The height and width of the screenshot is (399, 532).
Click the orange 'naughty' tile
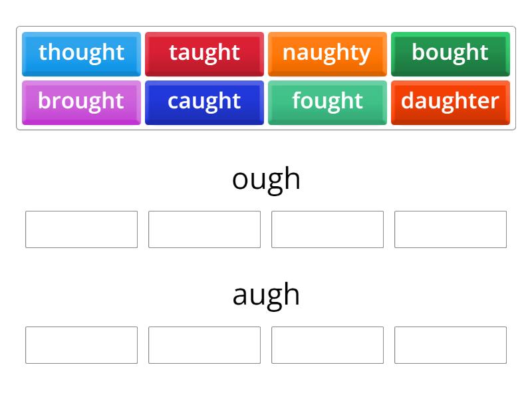pos(327,53)
